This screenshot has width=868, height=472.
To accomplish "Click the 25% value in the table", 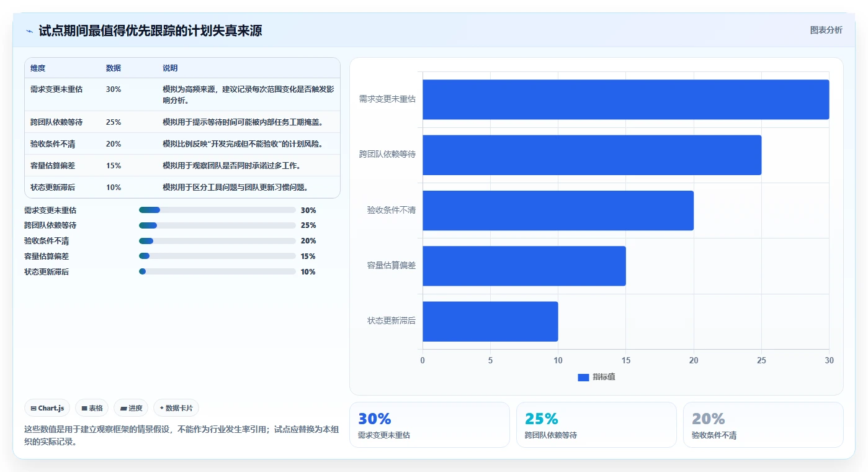I will (x=114, y=122).
